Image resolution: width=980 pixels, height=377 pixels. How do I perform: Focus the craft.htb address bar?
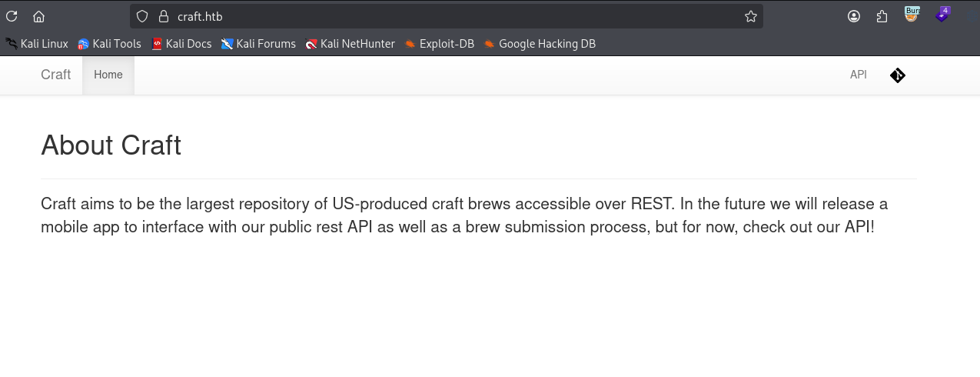point(446,16)
